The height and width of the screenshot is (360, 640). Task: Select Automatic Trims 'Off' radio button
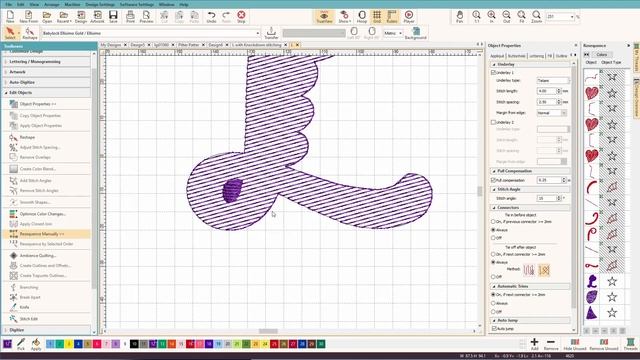(x=493, y=312)
